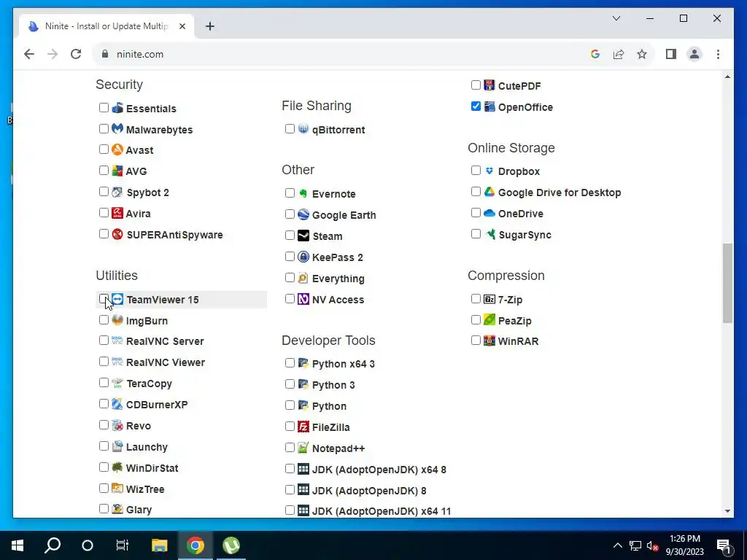747x560 pixels.
Task: Click the SugarSync bird icon
Action: [x=489, y=234]
